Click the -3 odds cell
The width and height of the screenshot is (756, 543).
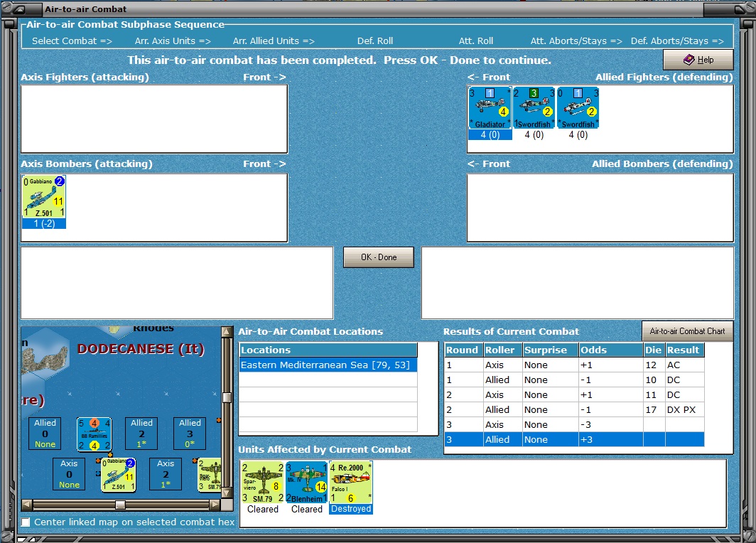[610, 425]
